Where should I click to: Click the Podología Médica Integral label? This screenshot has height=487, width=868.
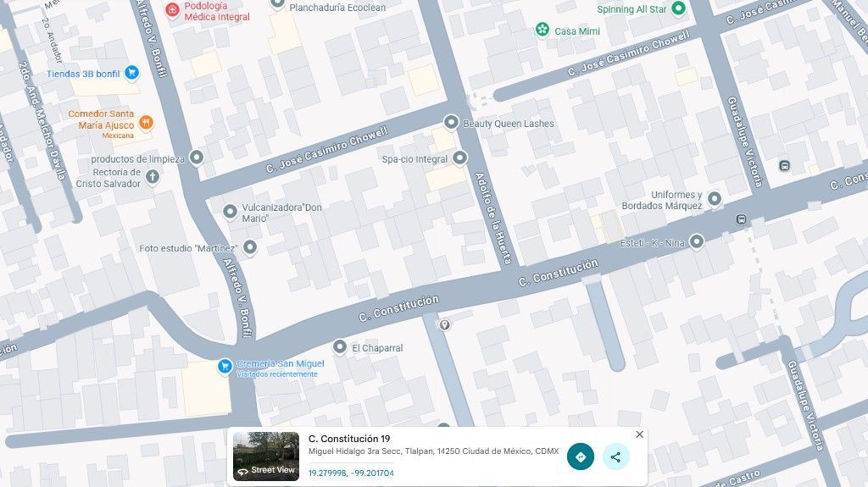point(217,11)
